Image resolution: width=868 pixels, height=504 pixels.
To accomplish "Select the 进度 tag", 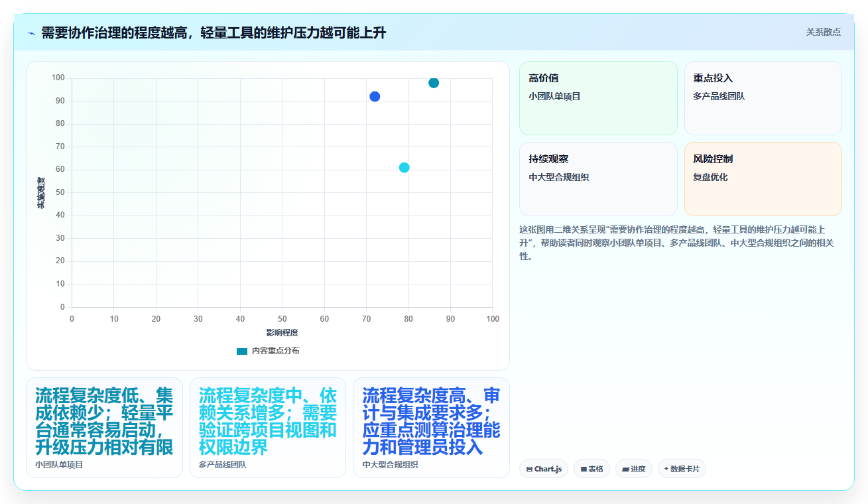I will point(634,469).
